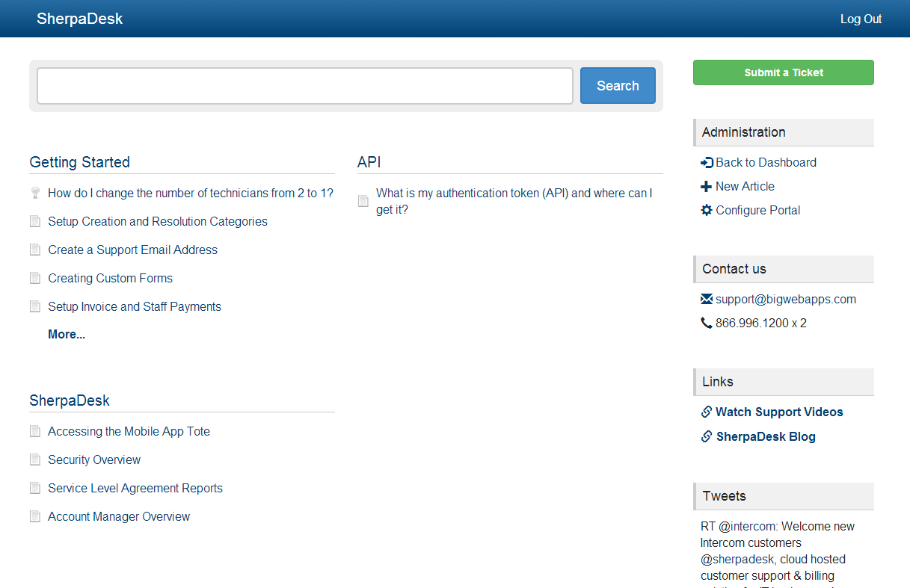
Task: Click the lightbulb icon beside the technicians question
Action: [x=35, y=193]
